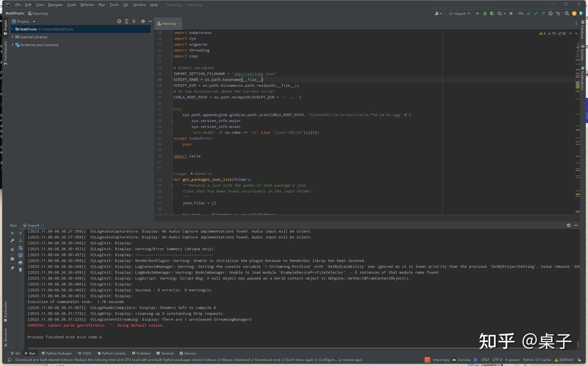Open Search Everywhere magnifier icon

(567, 13)
